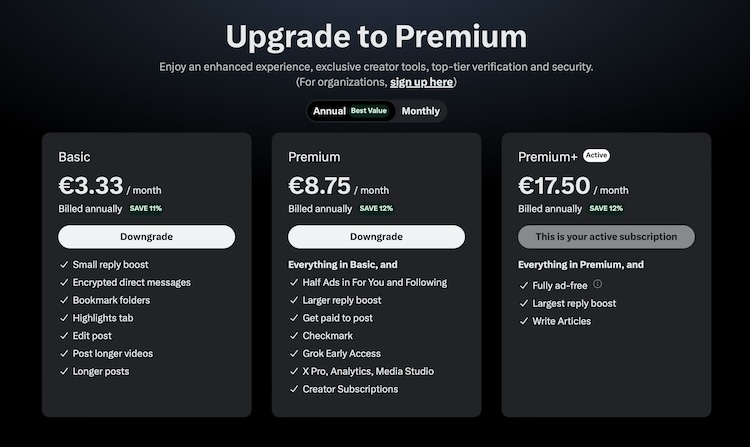Image resolution: width=750 pixels, height=447 pixels.
Task: Click the checkmark icon beside Small reply boost
Action: pyautogui.click(x=64, y=264)
